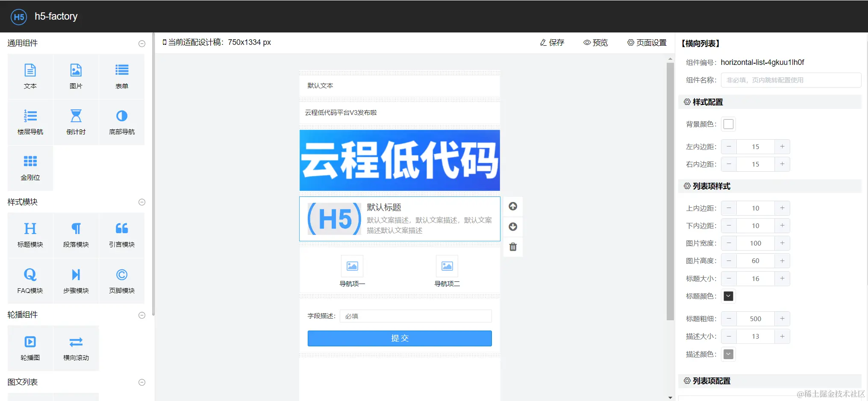Collapse the 样式模块 section
Viewport: 868px width, 401px height.
coord(142,202)
